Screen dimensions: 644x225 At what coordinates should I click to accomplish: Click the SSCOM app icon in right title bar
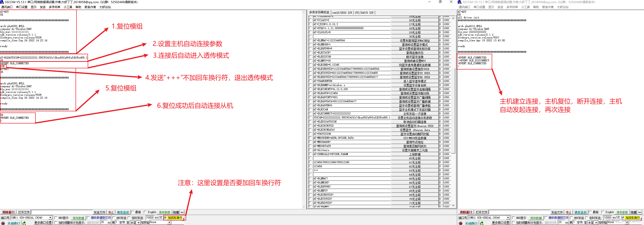(x=460, y=2)
